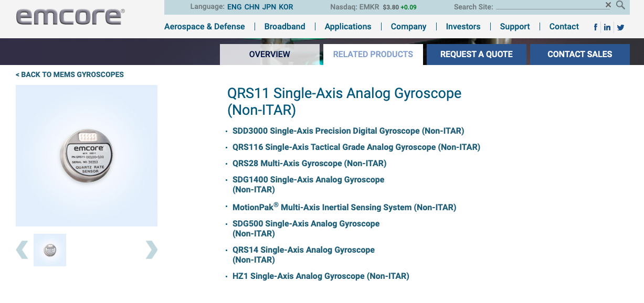Open MotionPak Multi-Axis Inertial Sensing System link
Image resolution: width=644 pixels, height=303 pixels.
pyautogui.click(x=344, y=207)
